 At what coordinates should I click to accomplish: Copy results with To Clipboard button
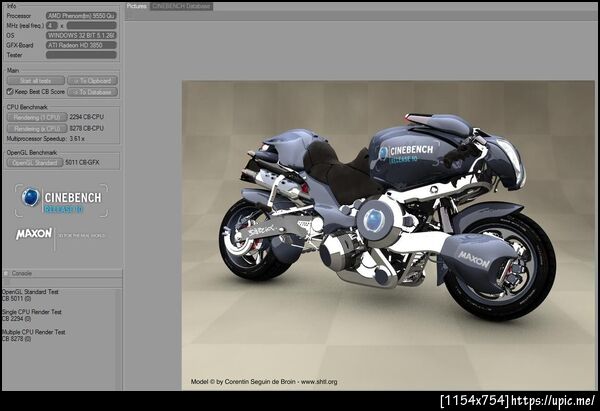point(92,81)
